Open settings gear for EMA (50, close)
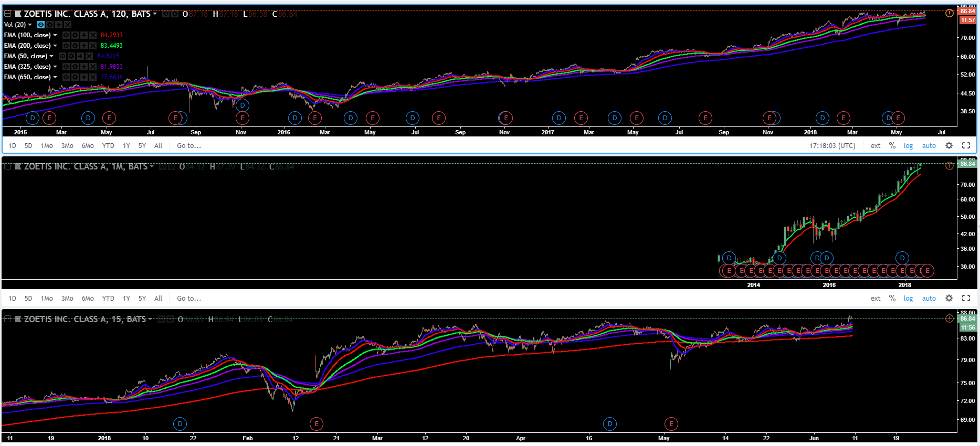Image resolution: width=980 pixels, height=446 pixels. coord(71,56)
